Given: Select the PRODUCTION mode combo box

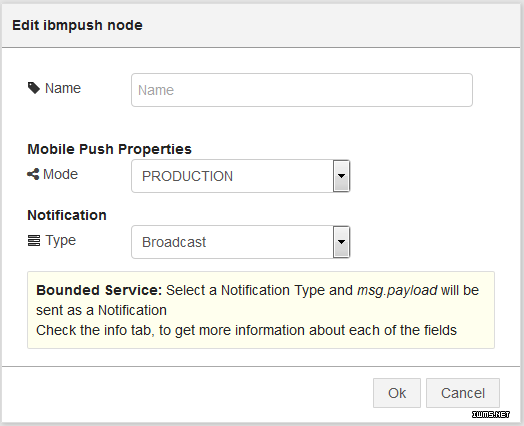Looking at the screenshot, I should coord(241,176).
